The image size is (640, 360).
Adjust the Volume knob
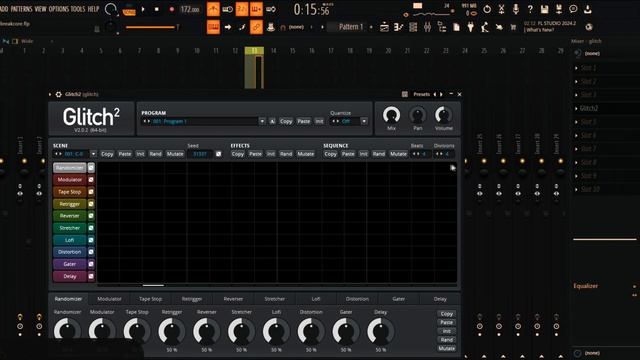[x=444, y=115]
